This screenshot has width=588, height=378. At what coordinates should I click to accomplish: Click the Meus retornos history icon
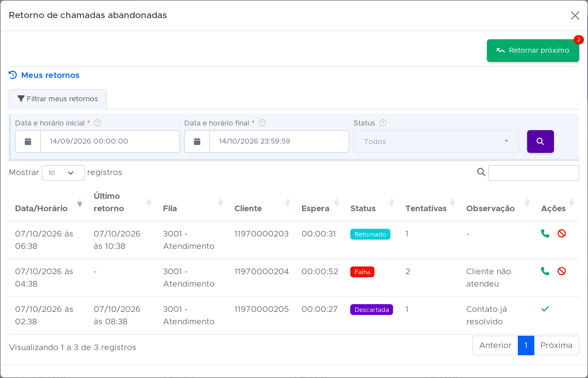point(13,75)
